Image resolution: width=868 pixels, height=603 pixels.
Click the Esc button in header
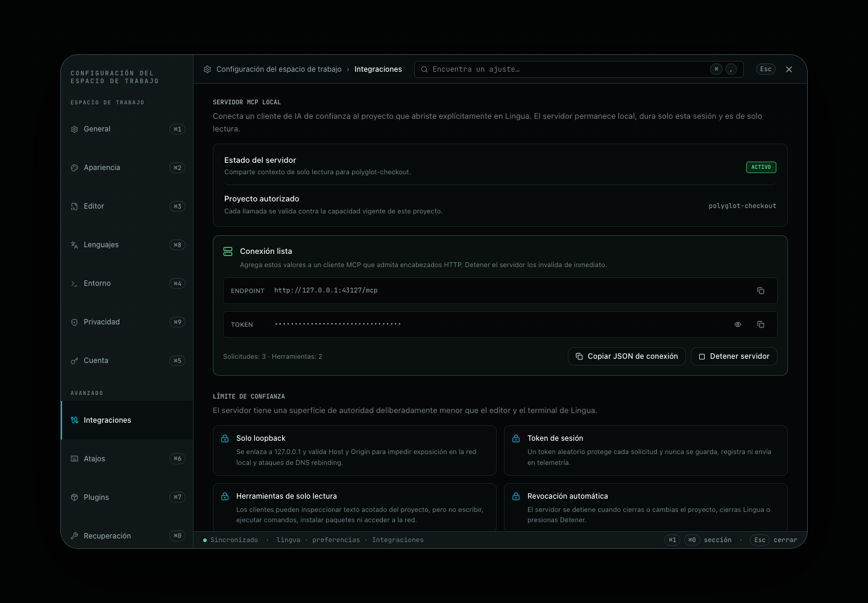pos(766,69)
